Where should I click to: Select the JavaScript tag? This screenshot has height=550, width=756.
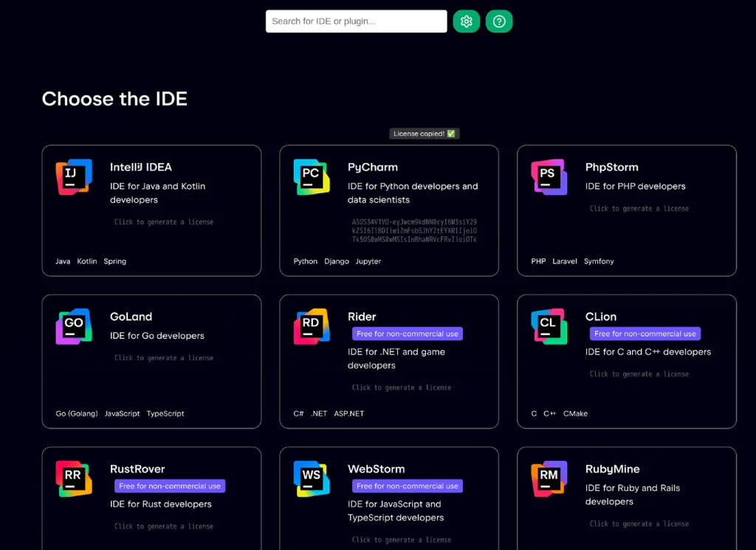122,413
